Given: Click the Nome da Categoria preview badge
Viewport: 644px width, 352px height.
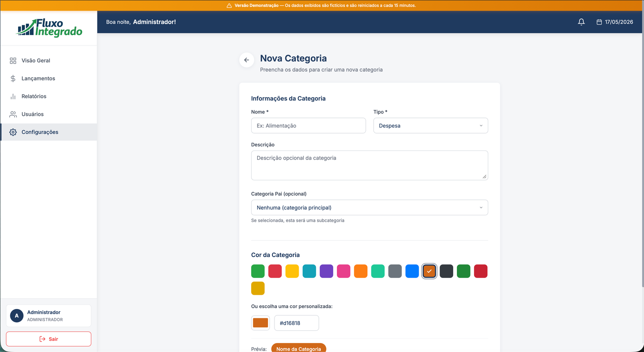Looking at the screenshot, I should (x=299, y=348).
